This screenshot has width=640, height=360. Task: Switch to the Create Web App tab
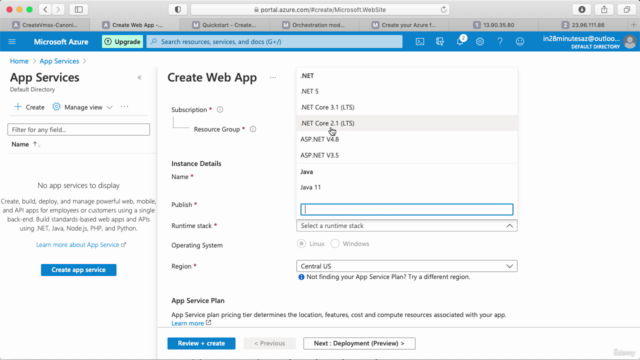tap(135, 25)
